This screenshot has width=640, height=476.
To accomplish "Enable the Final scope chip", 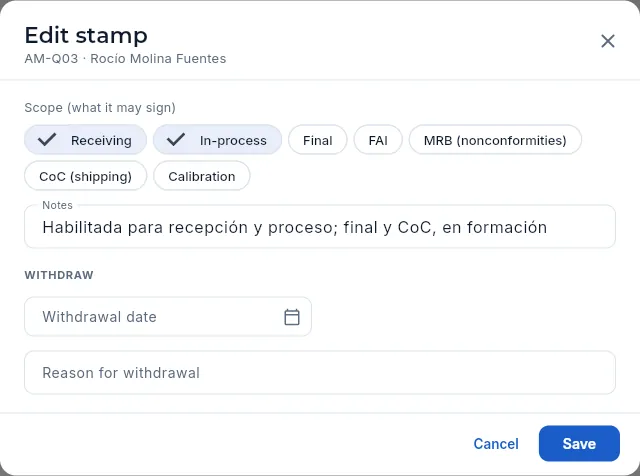I will point(318,140).
